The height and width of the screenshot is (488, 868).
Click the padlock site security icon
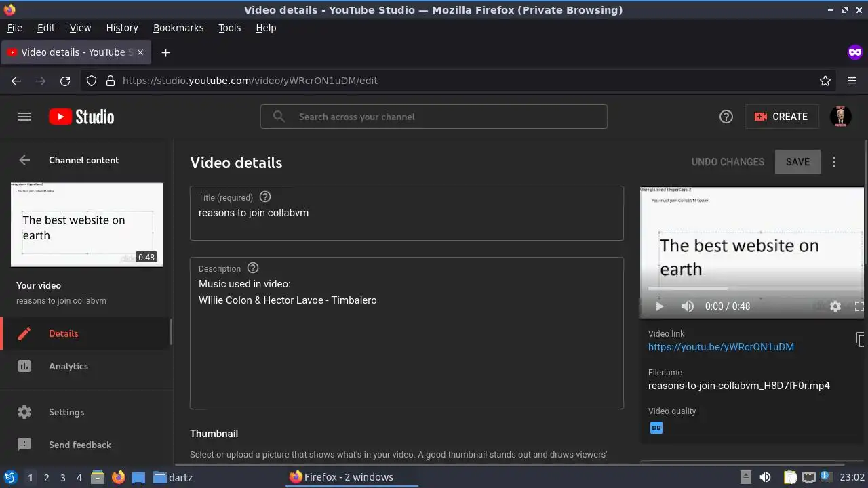tap(111, 81)
